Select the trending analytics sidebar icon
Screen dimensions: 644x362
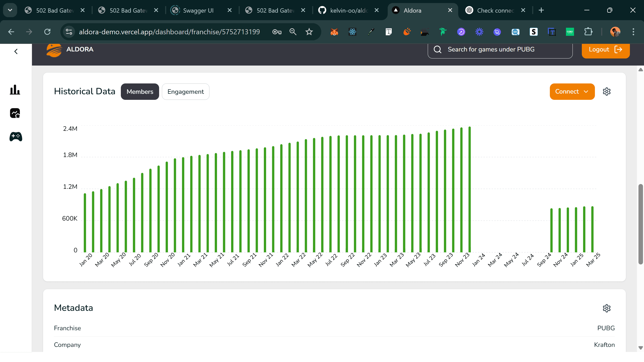click(x=15, y=113)
